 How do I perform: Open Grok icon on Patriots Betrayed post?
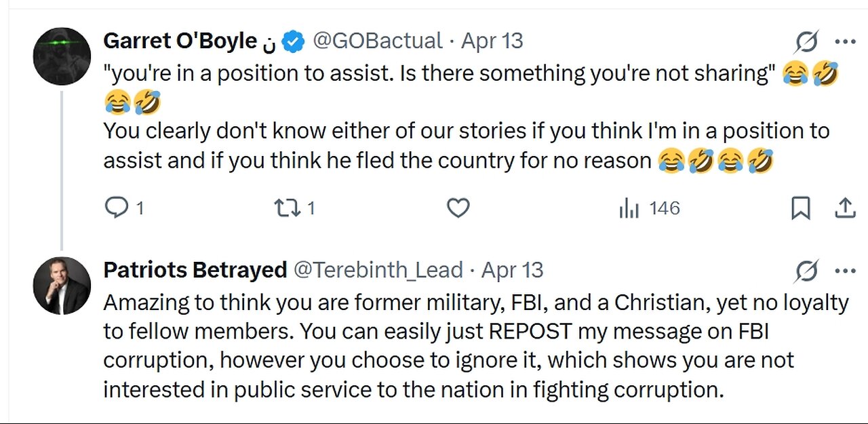806,272
